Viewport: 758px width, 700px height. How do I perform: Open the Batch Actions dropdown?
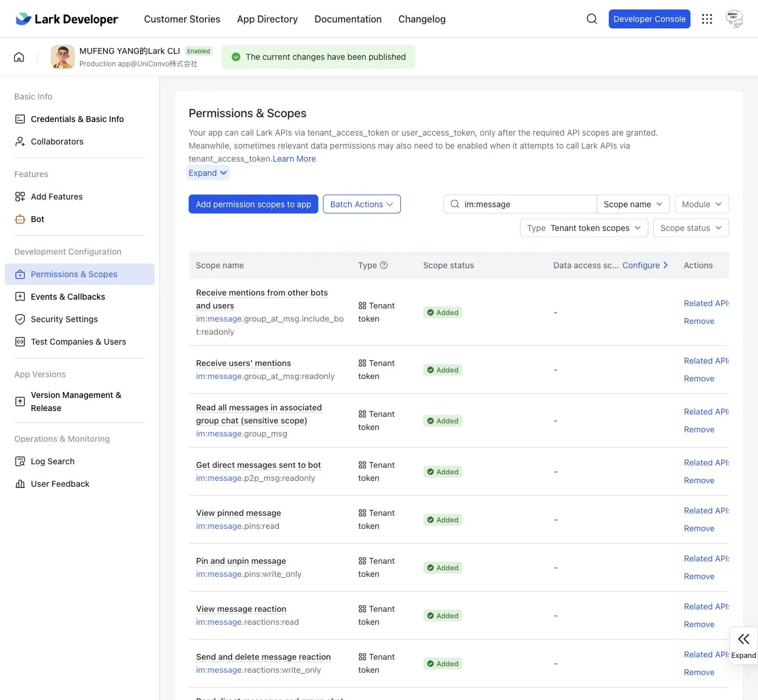(362, 204)
